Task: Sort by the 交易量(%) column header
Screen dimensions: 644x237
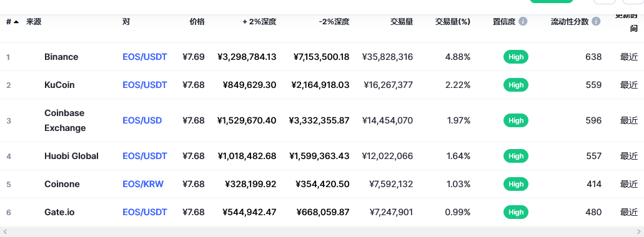Action: tap(453, 22)
